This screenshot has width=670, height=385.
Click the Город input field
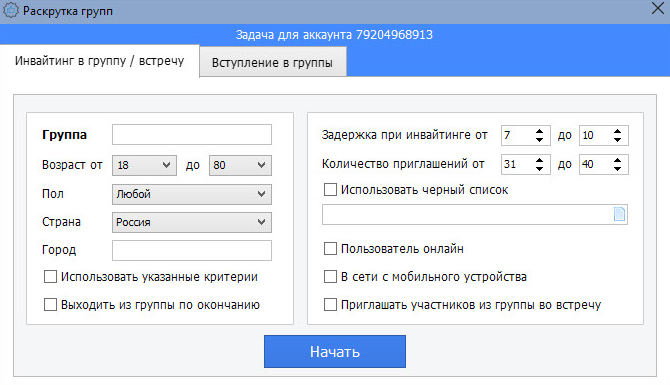point(192,250)
